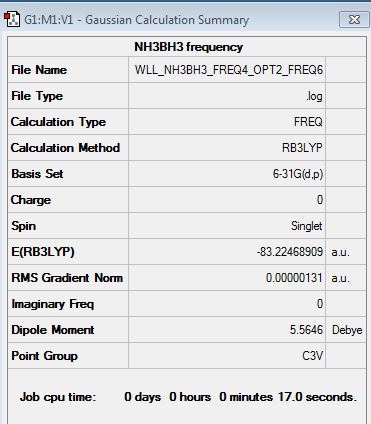
Task: Click the window title bar text
Action: pyautogui.click(x=137, y=20)
